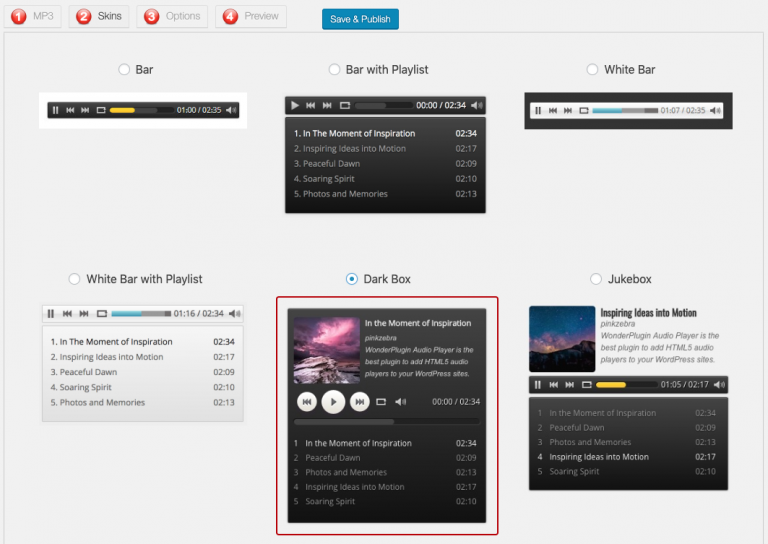Select the Bar skin radio button
The width and height of the screenshot is (768, 544).
[x=124, y=70]
